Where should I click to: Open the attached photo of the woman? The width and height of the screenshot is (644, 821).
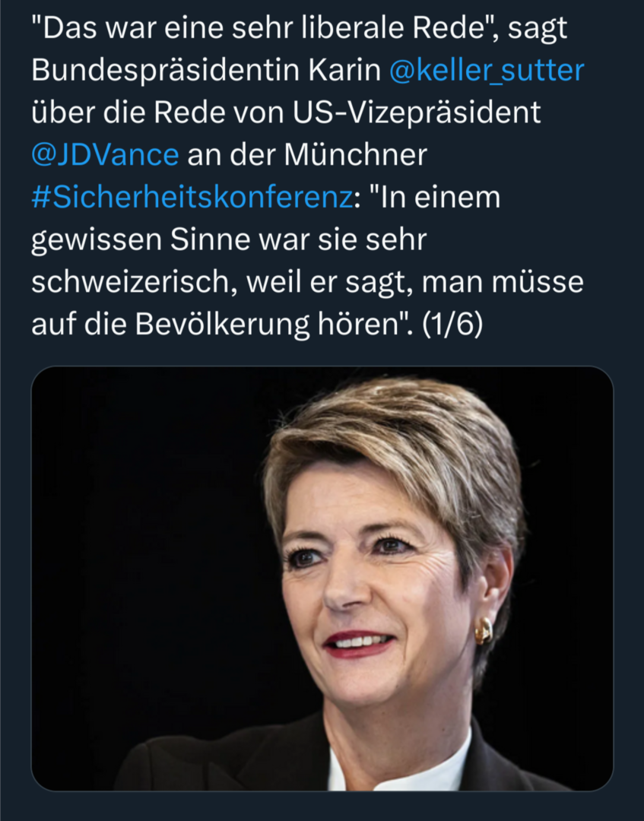click(322, 578)
